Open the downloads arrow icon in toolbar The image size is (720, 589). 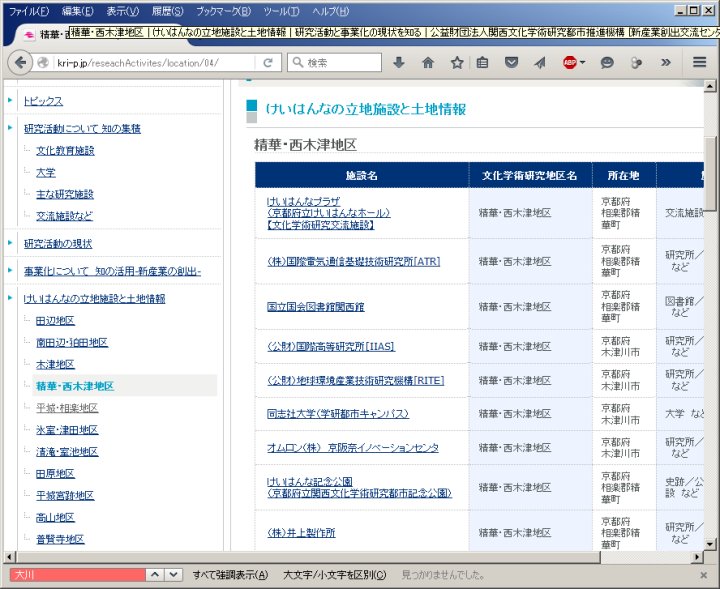(x=399, y=62)
